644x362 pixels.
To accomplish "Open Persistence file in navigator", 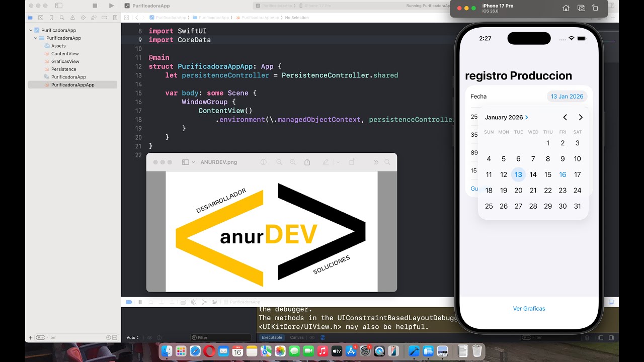I will [64, 69].
